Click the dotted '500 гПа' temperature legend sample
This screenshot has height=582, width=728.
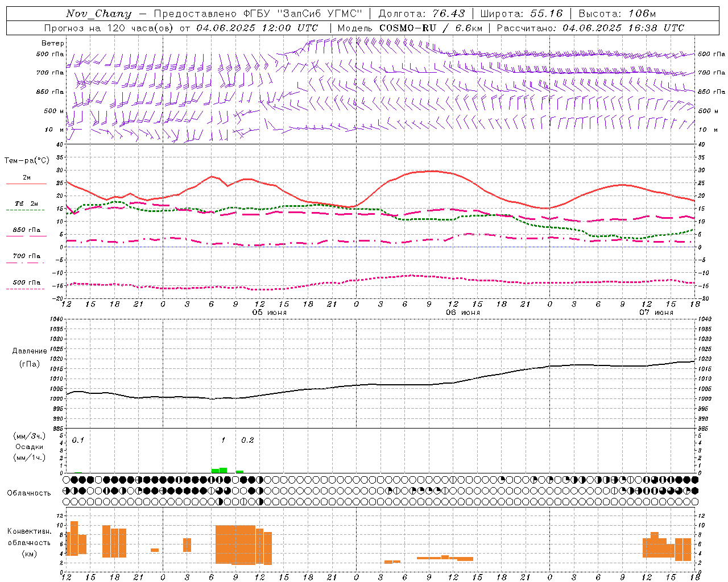(26, 289)
